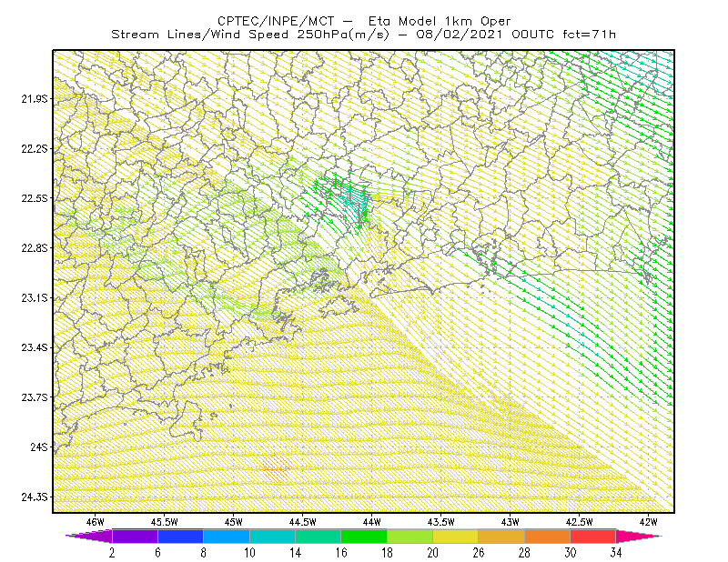Select the red 30-34 legend swatch
Screen dimensions: 728x562
(593, 536)
